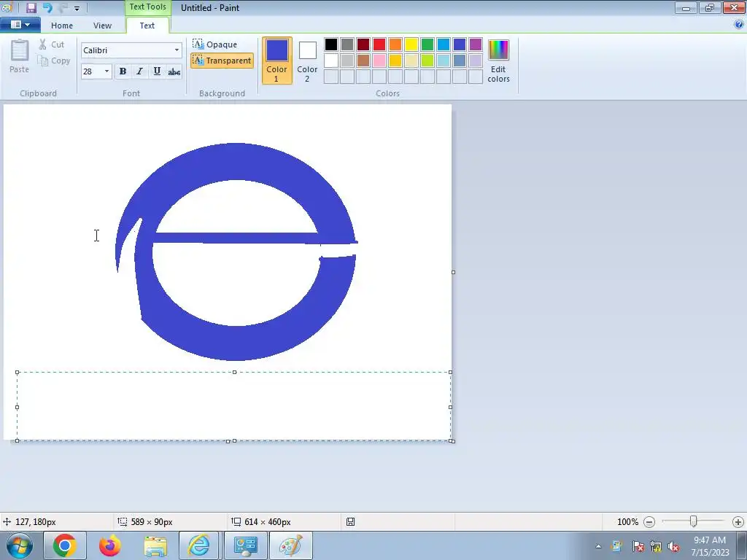This screenshot has width=747, height=560.
Task: Open Internet Explorer from taskbar
Action: pyautogui.click(x=199, y=545)
